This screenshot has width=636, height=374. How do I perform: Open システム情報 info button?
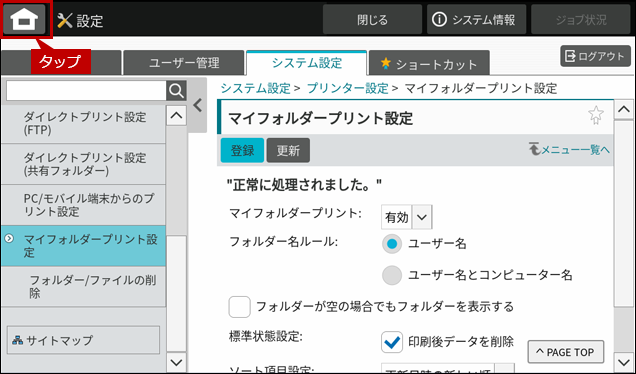click(476, 19)
